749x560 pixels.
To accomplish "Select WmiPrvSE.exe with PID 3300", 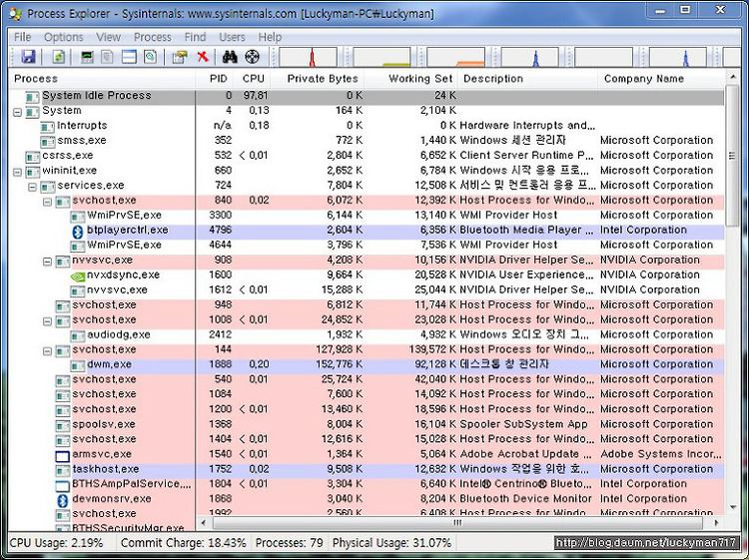I will click(367, 216).
